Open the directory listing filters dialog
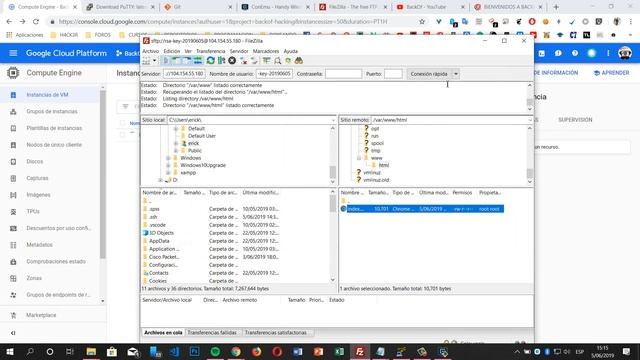Viewport: 640px width, 360px height. click(x=267, y=61)
